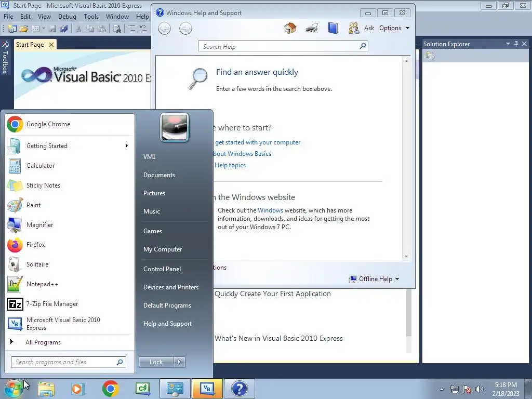Click the Cut scissors icon in toolbar
The width and height of the screenshot is (532, 399).
coord(78,29)
